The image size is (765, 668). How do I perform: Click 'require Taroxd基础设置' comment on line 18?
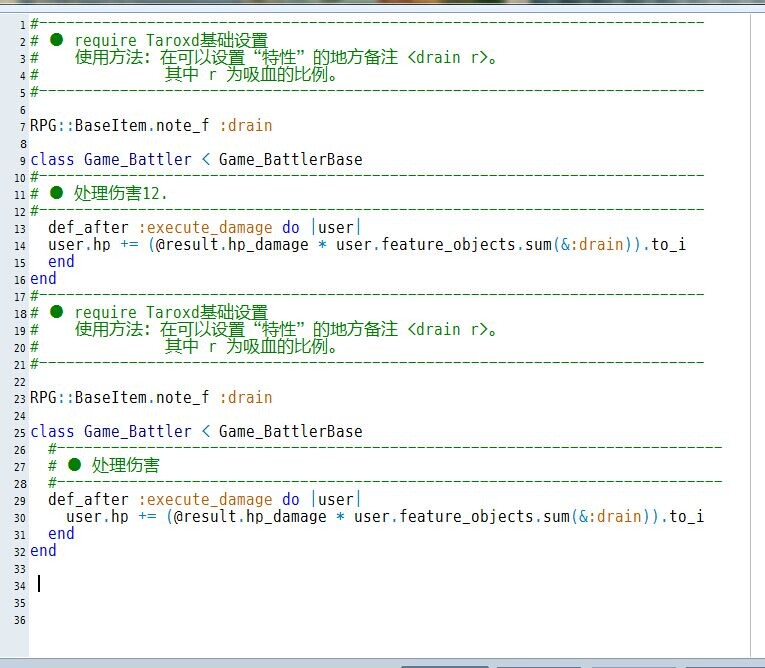pos(171,312)
